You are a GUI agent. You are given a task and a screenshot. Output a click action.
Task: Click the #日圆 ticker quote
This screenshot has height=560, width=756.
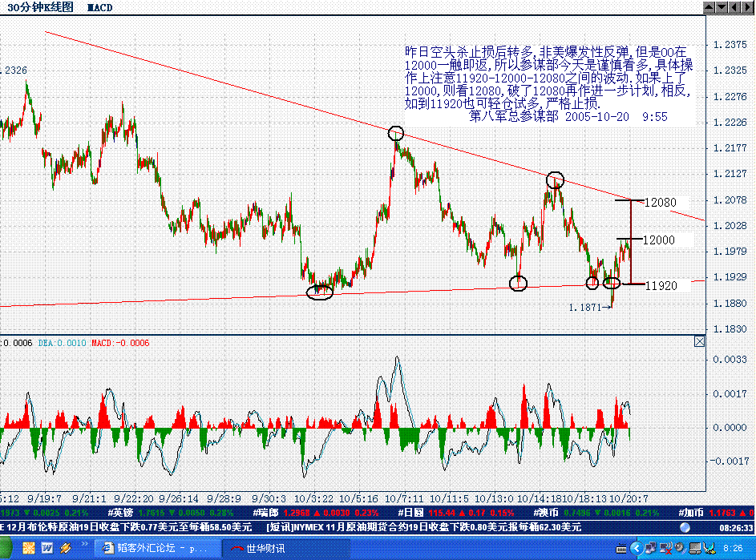point(456,513)
